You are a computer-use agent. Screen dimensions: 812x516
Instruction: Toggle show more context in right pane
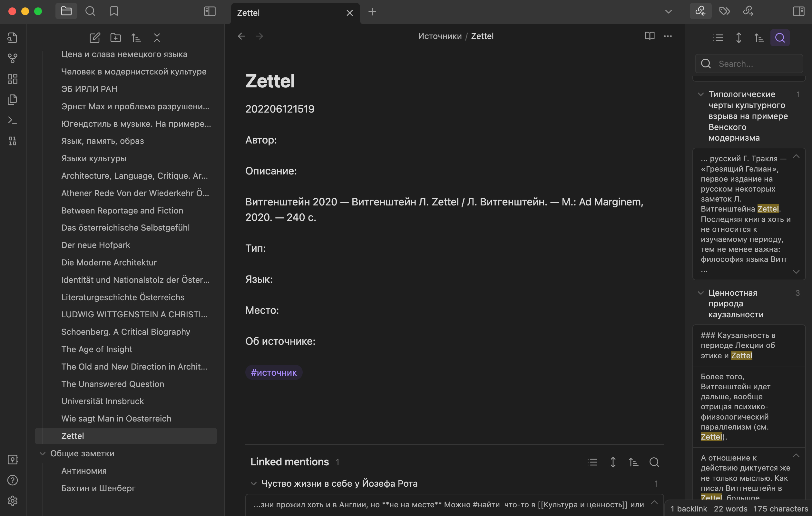point(739,37)
